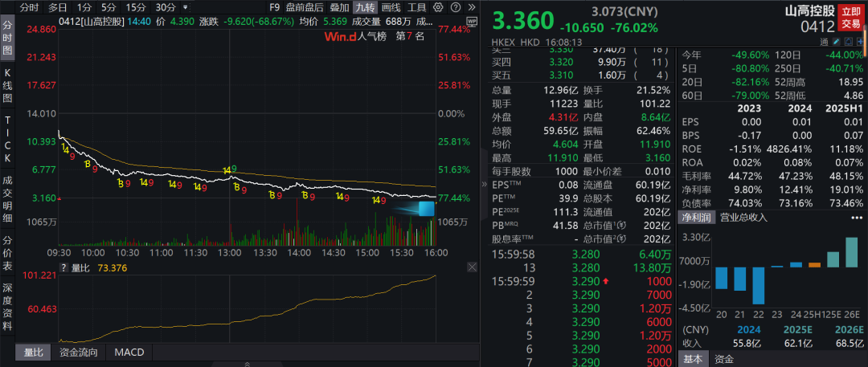Click the info icon beside 总市值1
Screen dimensions: 868x367
(621, 226)
